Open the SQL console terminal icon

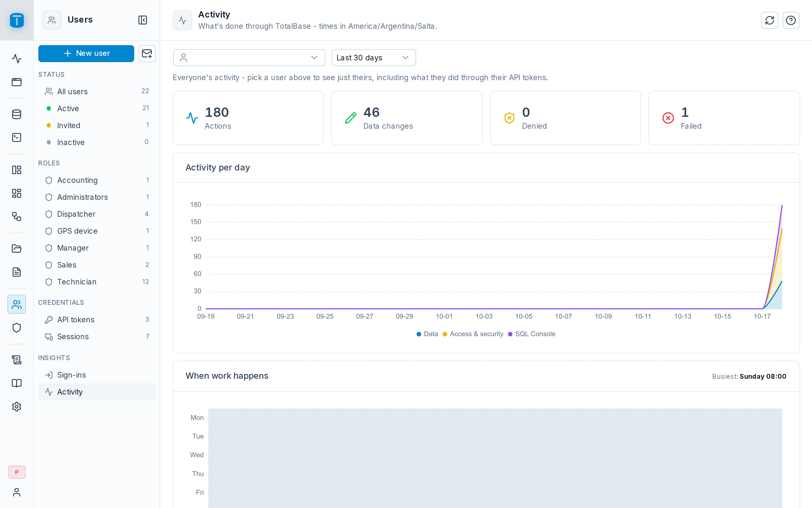(17, 137)
